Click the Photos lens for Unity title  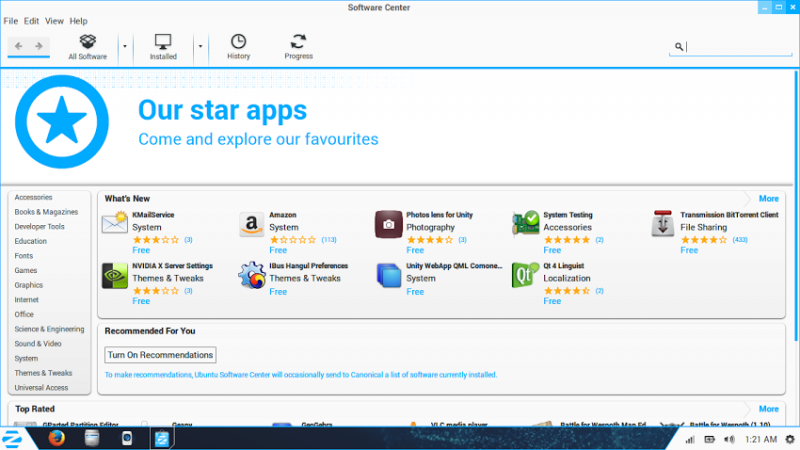click(439, 215)
